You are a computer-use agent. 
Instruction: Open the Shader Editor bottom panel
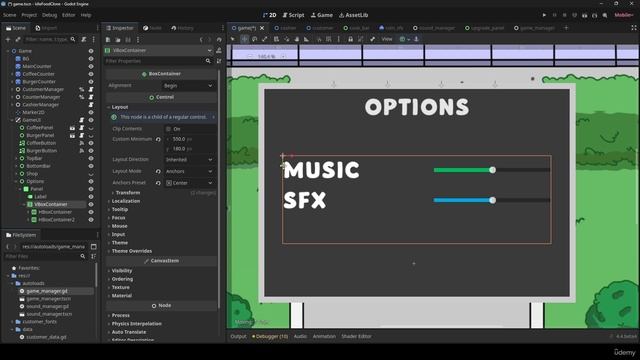tap(356, 337)
